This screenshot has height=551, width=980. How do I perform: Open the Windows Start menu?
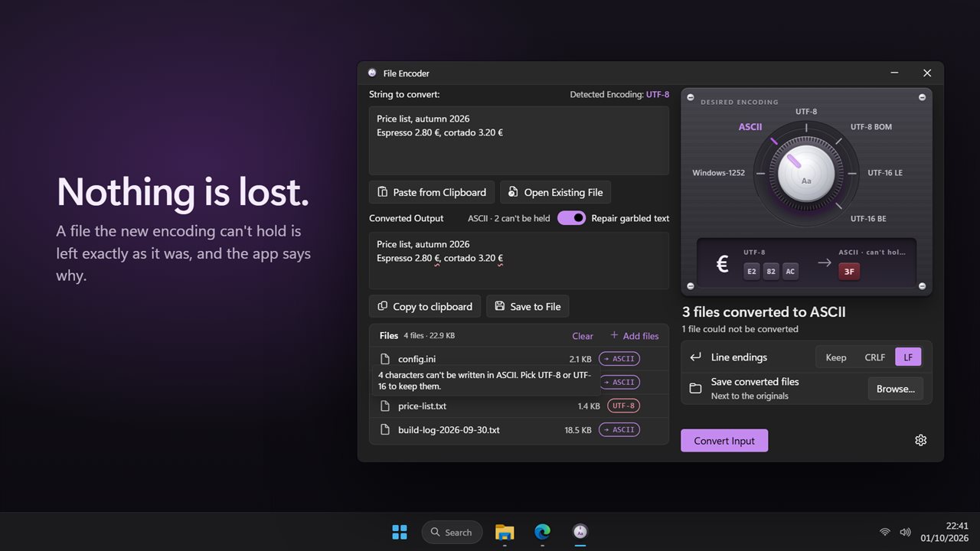[x=400, y=532]
